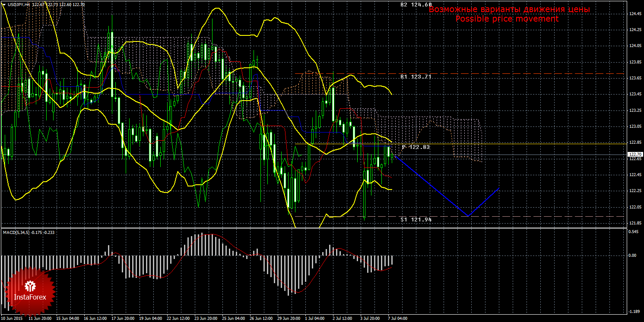Click the current price tag 122.70
The image size is (644, 322).
pos(634,154)
